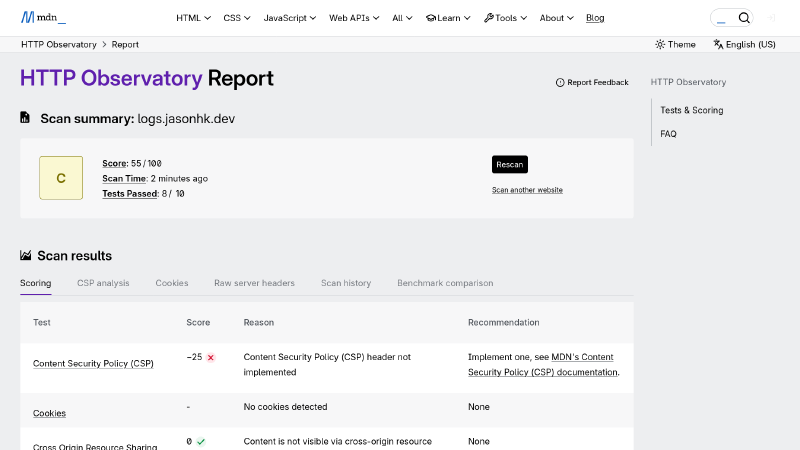Open the Blog link in navigation
Screen dimensions: 800x450
pos(595,18)
